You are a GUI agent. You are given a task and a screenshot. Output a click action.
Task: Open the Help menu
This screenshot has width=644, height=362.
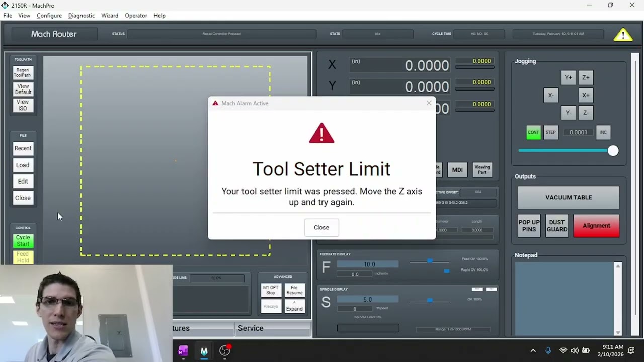pyautogui.click(x=159, y=16)
